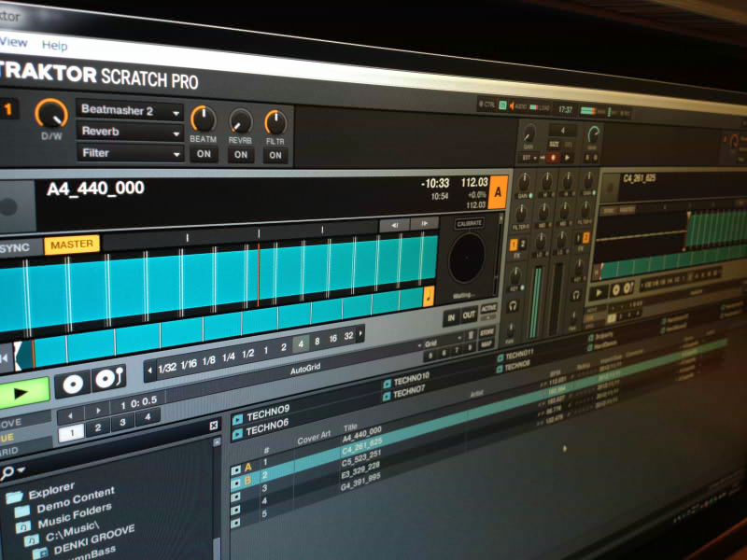Open the TECHNO7 favorite playlist
747x560 pixels.
[409, 391]
